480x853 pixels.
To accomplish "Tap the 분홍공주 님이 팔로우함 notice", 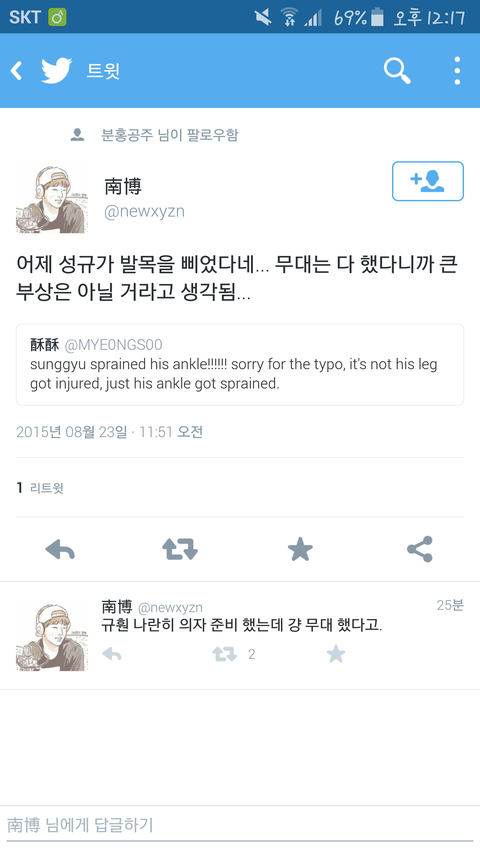I will click(155, 135).
